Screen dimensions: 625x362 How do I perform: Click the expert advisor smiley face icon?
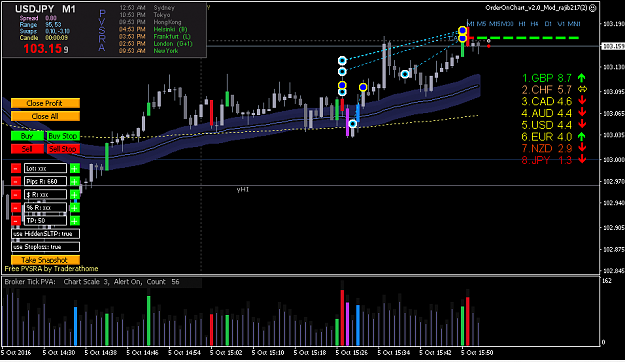[593, 8]
